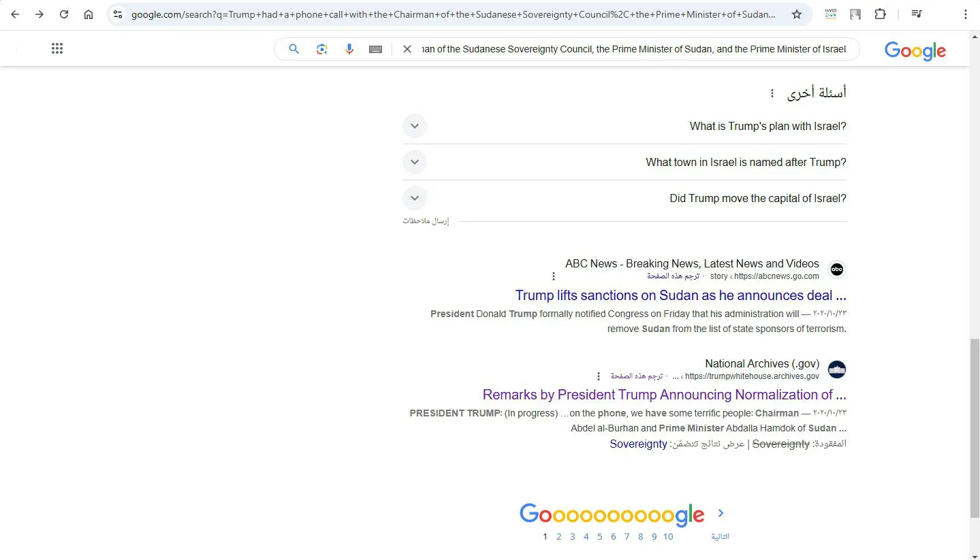This screenshot has height=560, width=980.
Task: Clear the search query with X
Action: 407,49
